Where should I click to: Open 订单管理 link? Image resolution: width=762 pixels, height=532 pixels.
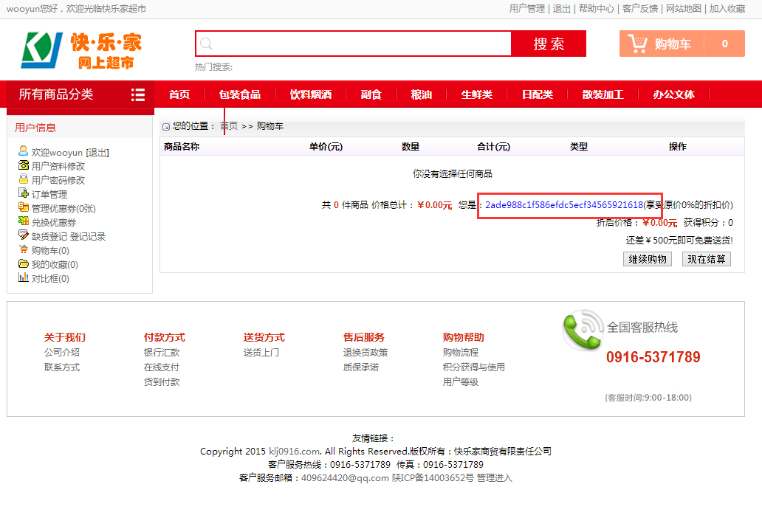[49, 194]
